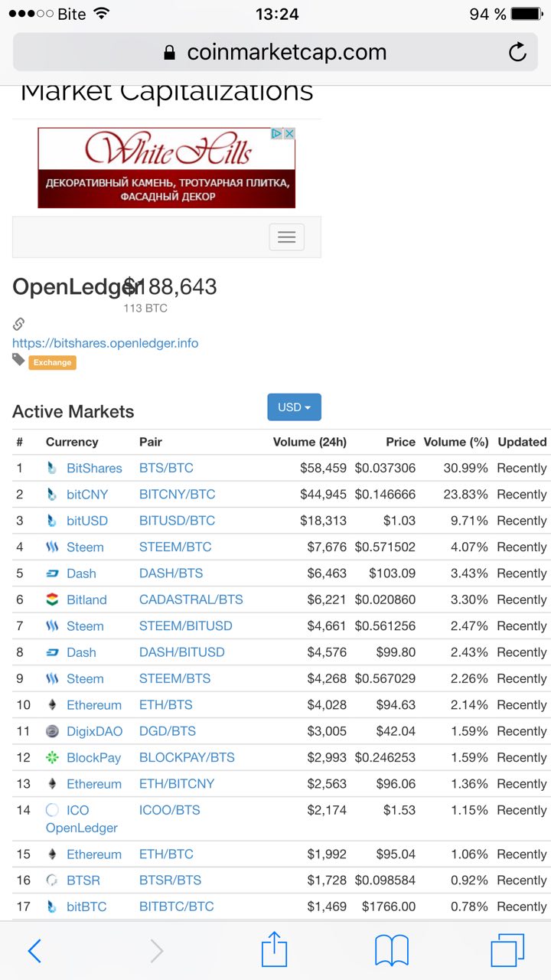Open the DASH/BITUSD pair link
This screenshot has width=551, height=980.
tap(182, 652)
